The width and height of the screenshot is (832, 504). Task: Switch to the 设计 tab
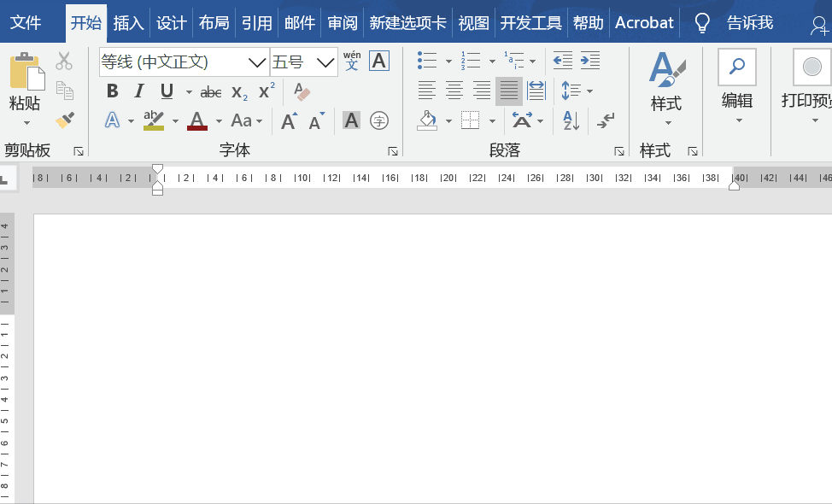coord(172,23)
